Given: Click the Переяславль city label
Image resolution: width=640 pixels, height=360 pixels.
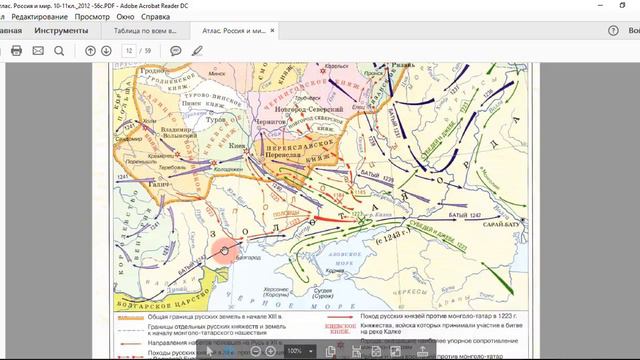Looking at the screenshot, I should (x=283, y=155).
